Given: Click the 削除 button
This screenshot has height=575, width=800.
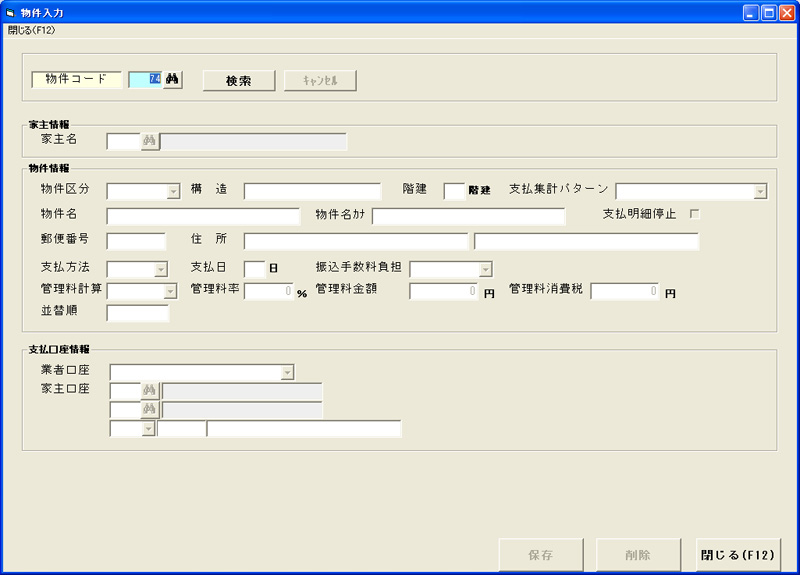Looking at the screenshot, I should (x=638, y=555).
